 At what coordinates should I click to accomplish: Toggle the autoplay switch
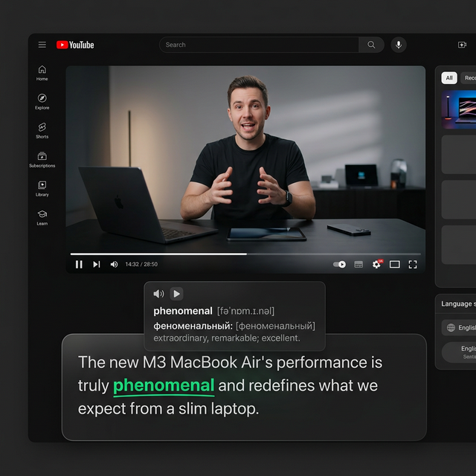pyautogui.click(x=339, y=265)
